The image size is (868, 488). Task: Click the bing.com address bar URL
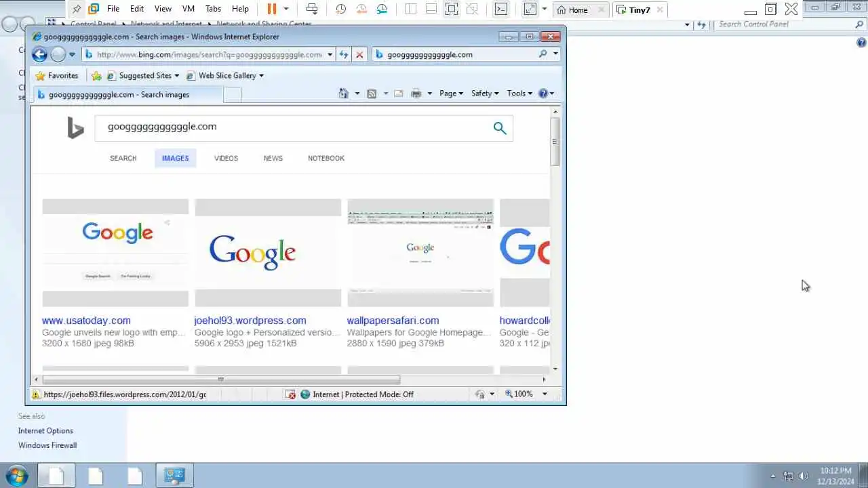coord(209,55)
